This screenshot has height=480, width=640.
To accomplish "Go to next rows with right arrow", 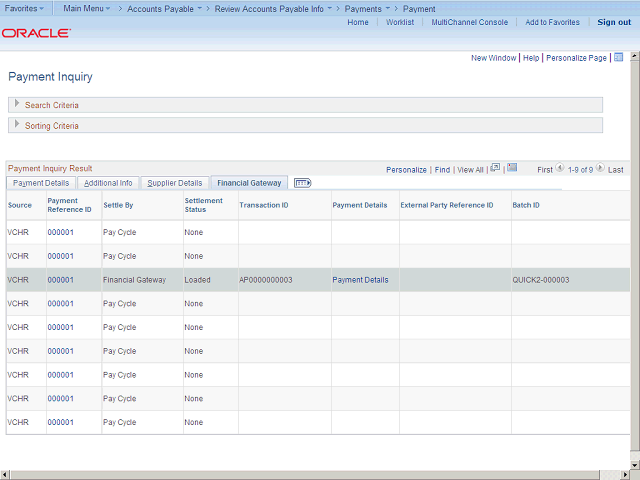I will [x=600, y=169].
